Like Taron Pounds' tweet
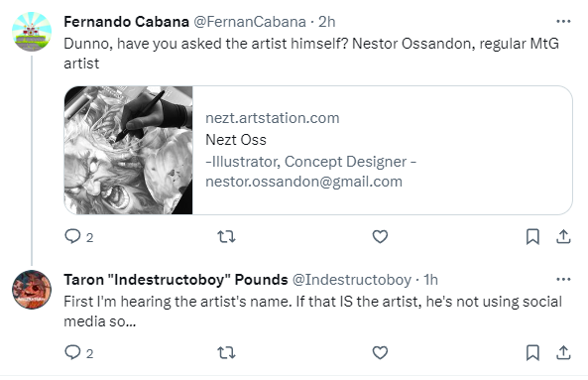 pos(380,352)
